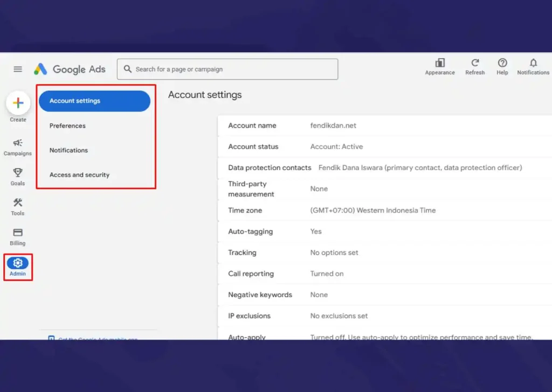Expand the Data protection contacts row
The height and width of the screenshot is (392, 552).
tap(385, 167)
